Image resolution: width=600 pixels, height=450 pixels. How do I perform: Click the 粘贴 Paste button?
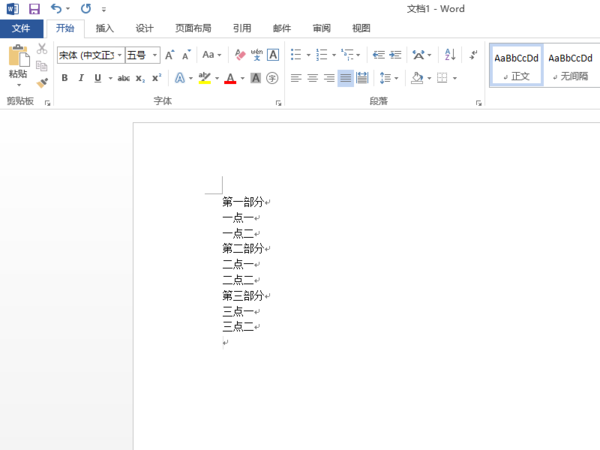click(x=17, y=63)
